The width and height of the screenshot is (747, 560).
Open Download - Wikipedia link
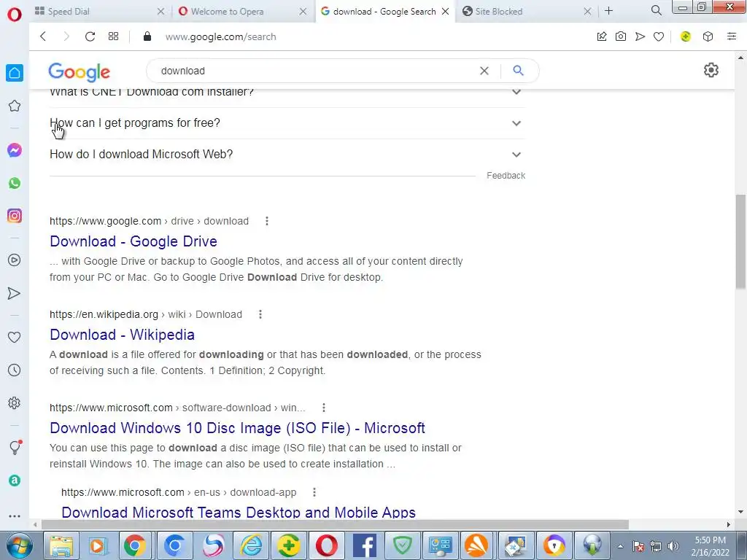[122, 335]
